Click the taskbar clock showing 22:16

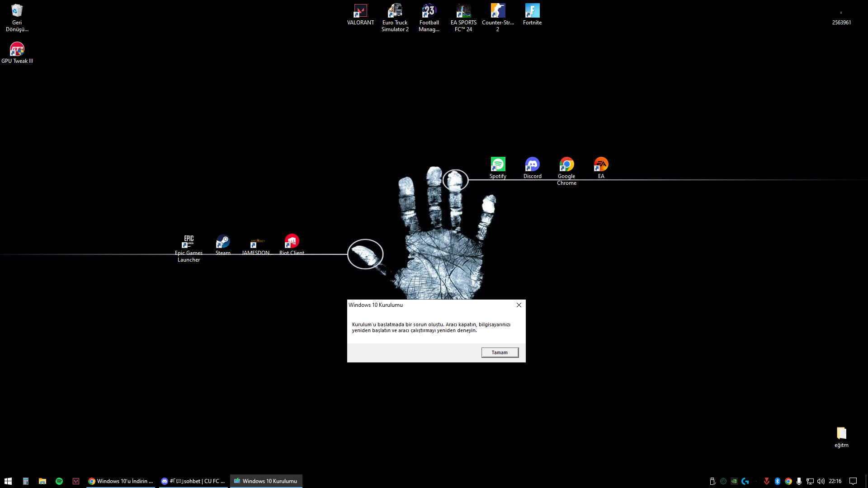[835, 481]
